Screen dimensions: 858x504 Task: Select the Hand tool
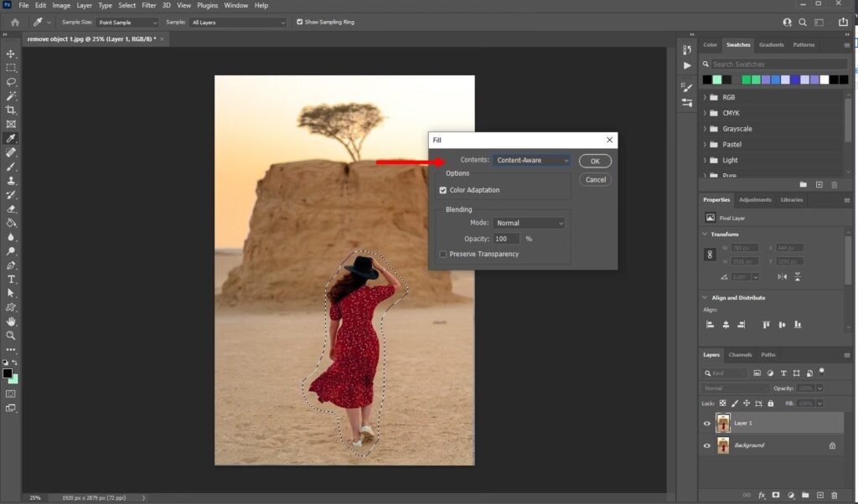(11, 321)
